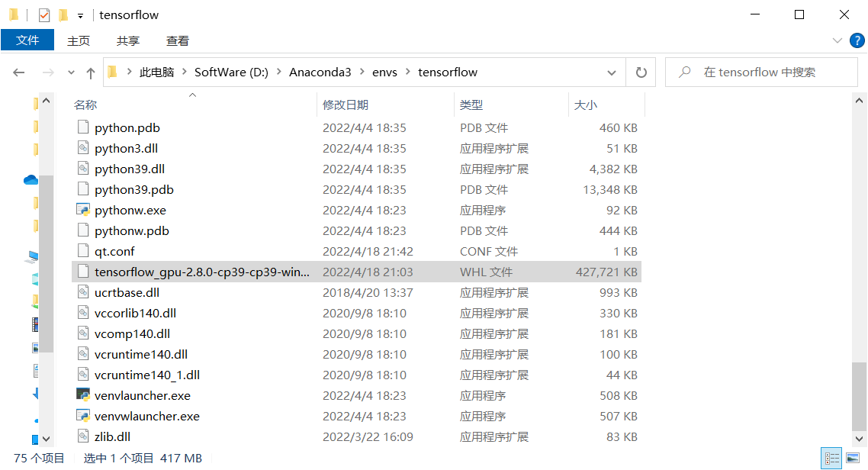Image resolution: width=868 pixels, height=470 pixels.
Task: Refresh the current folder view
Action: click(641, 72)
